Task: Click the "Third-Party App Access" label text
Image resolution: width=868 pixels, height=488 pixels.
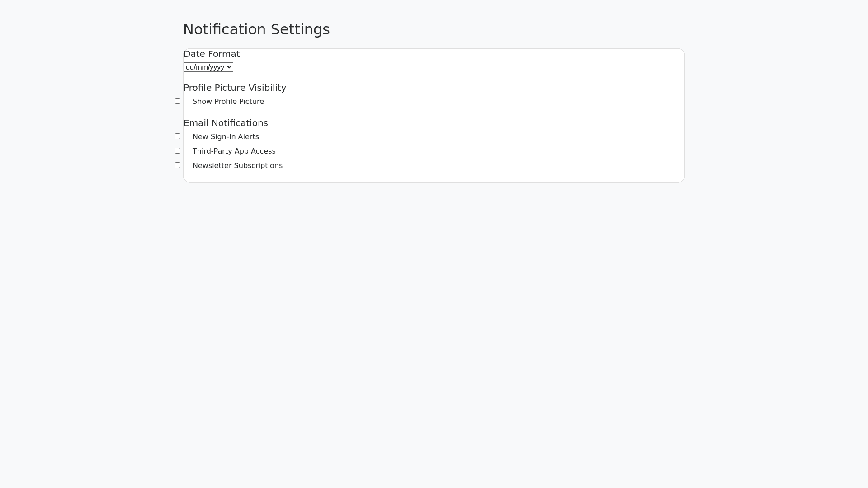Action: [234, 151]
